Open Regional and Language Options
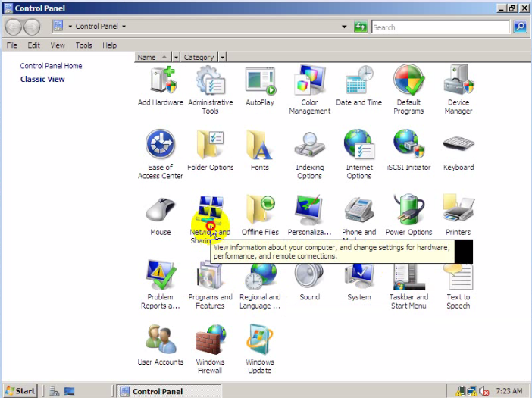 [x=260, y=285]
